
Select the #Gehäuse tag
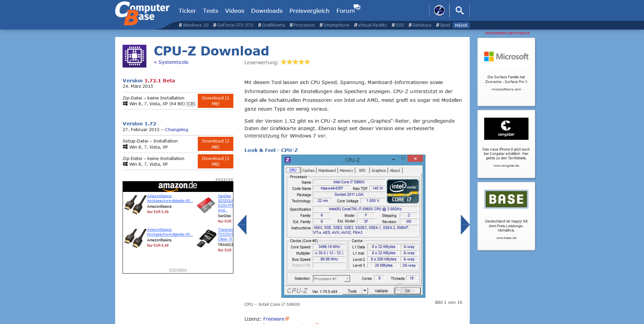pyautogui.click(x=420, y=25)
